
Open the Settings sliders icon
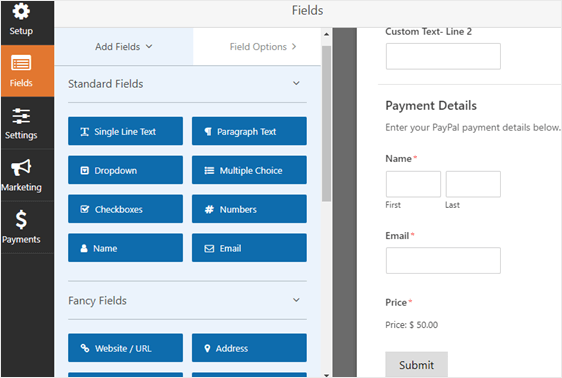21,116
